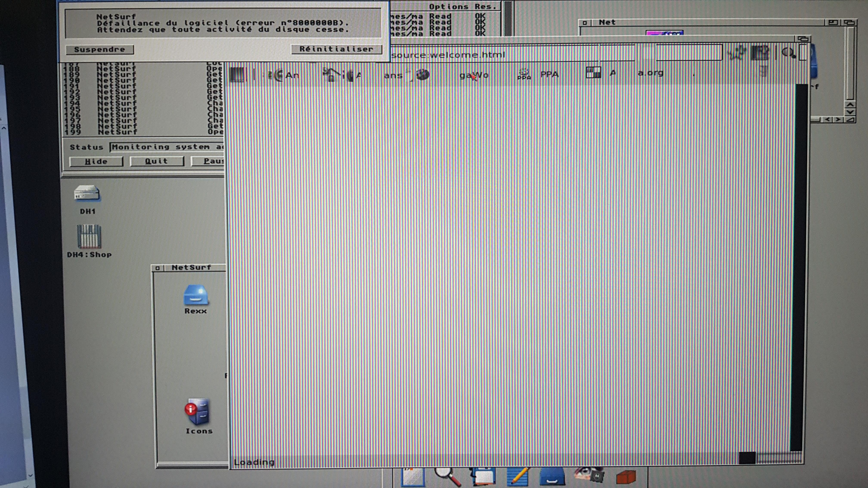This screenshot has height=488, width=868.
Task: Click the checkered tile icon in the hotlist bar
Action: pos(593,72)
